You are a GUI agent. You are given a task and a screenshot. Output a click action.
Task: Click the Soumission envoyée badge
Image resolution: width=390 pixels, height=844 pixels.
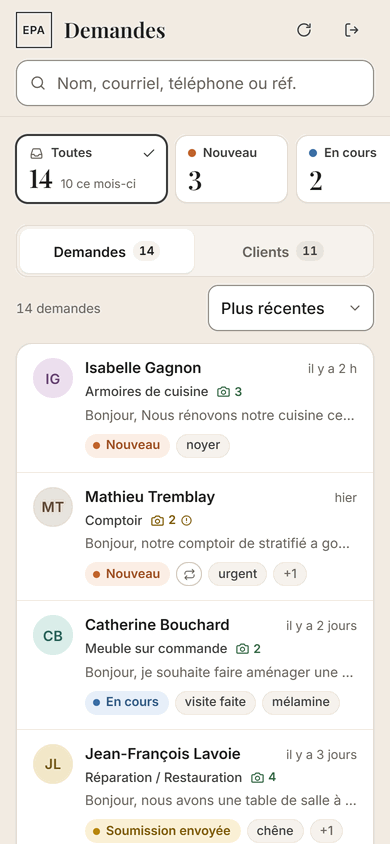coord(162,831)
